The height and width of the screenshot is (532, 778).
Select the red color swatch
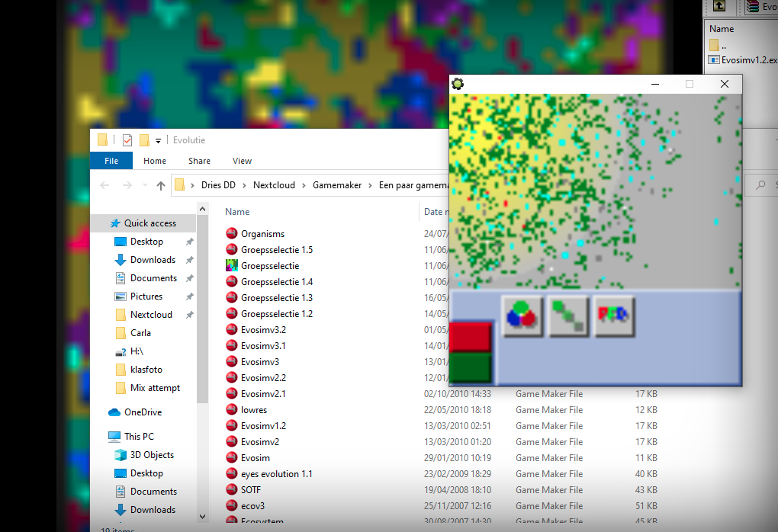point(471,337)
